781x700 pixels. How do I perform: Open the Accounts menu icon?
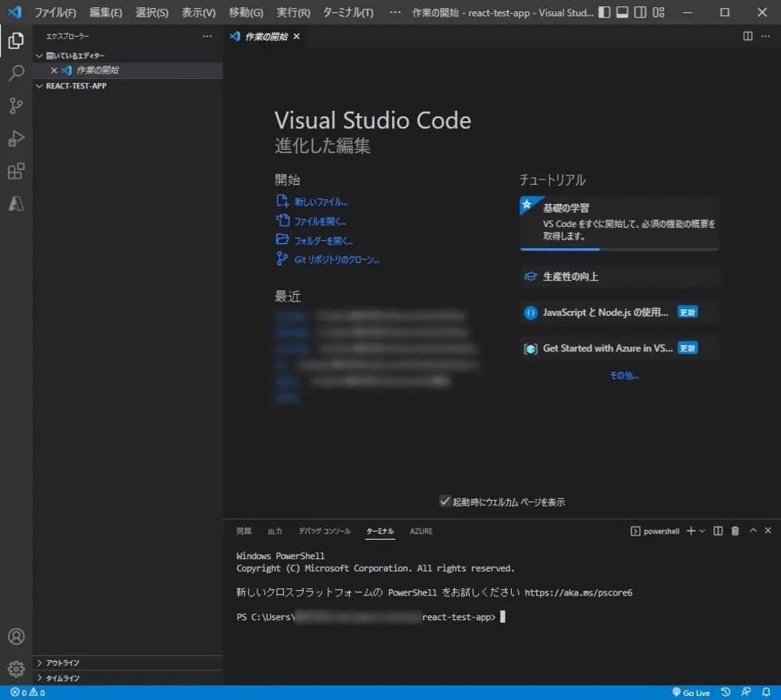(16, 636)
